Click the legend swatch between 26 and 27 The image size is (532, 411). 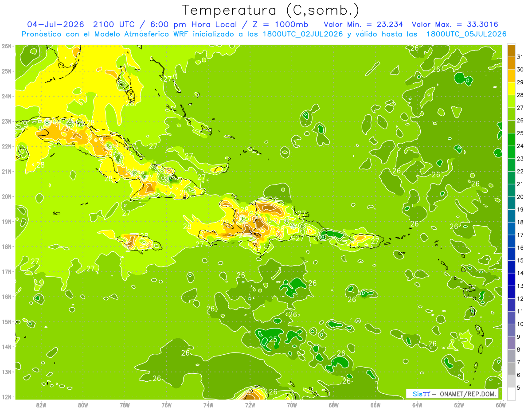(x=511, y=114)
